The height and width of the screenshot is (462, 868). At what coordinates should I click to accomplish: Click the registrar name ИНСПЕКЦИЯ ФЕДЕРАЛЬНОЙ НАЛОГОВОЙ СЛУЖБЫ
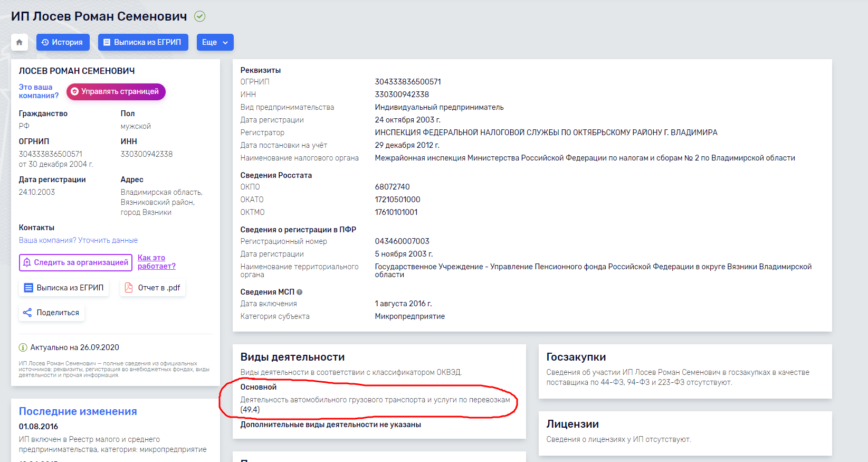point(546,133)
